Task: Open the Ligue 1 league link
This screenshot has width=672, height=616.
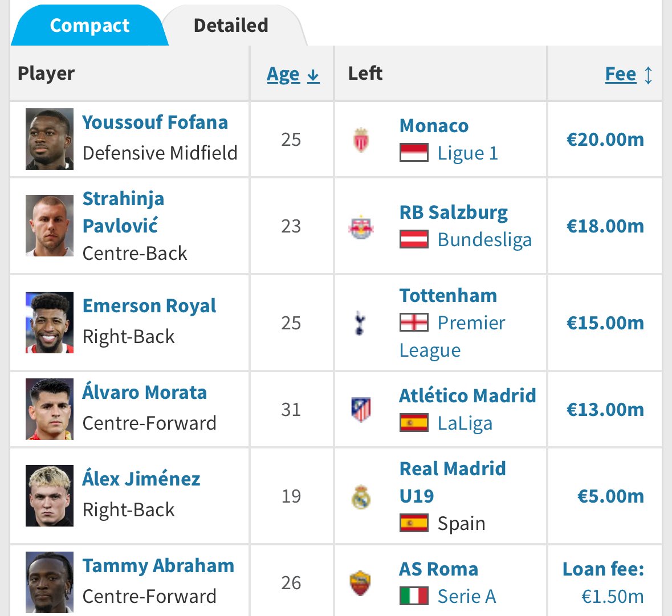Action: click(467, 153)
